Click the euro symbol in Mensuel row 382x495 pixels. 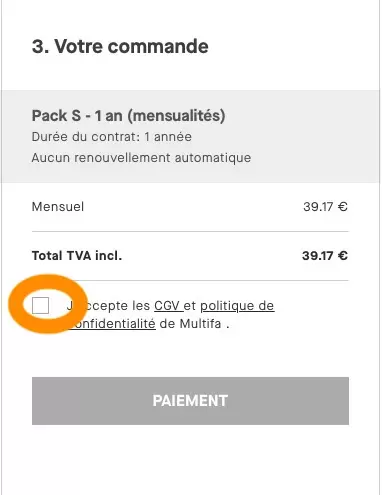tap(343, 207)
